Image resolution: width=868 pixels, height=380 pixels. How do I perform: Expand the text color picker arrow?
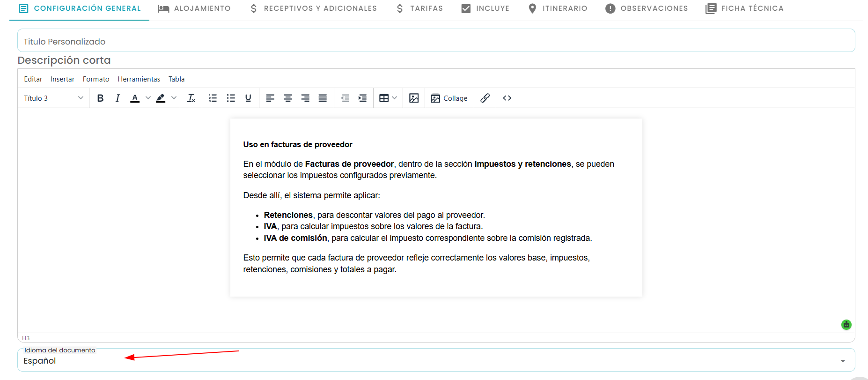[x=148, y=98]
